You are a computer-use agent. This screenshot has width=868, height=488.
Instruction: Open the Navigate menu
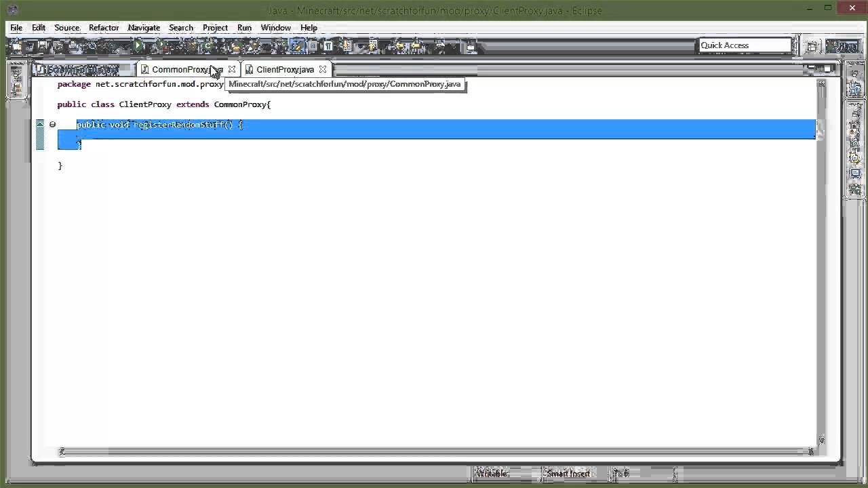[144, 28]
